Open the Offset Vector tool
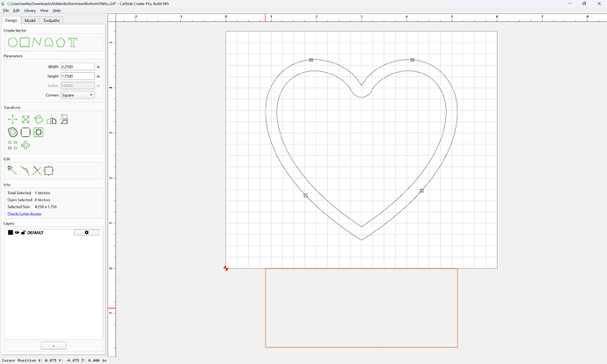Viewport: 607px width, 364px height. [x=12, y=132]
